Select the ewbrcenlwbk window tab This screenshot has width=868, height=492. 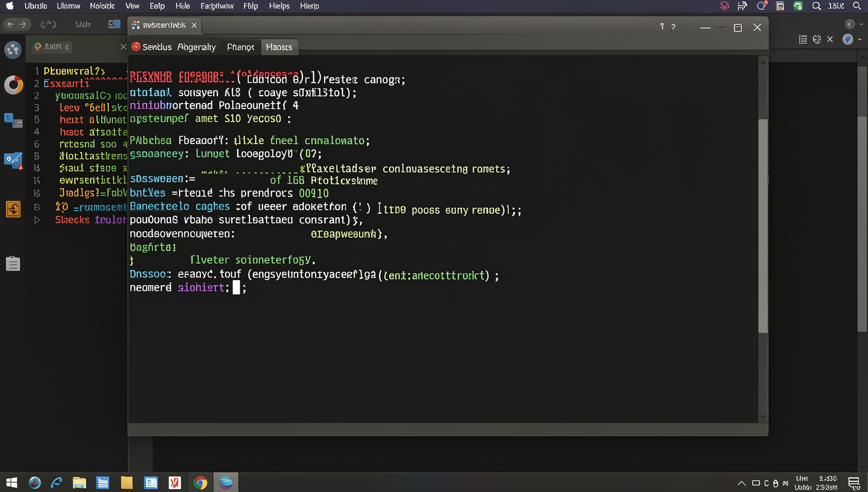(164, 25)
